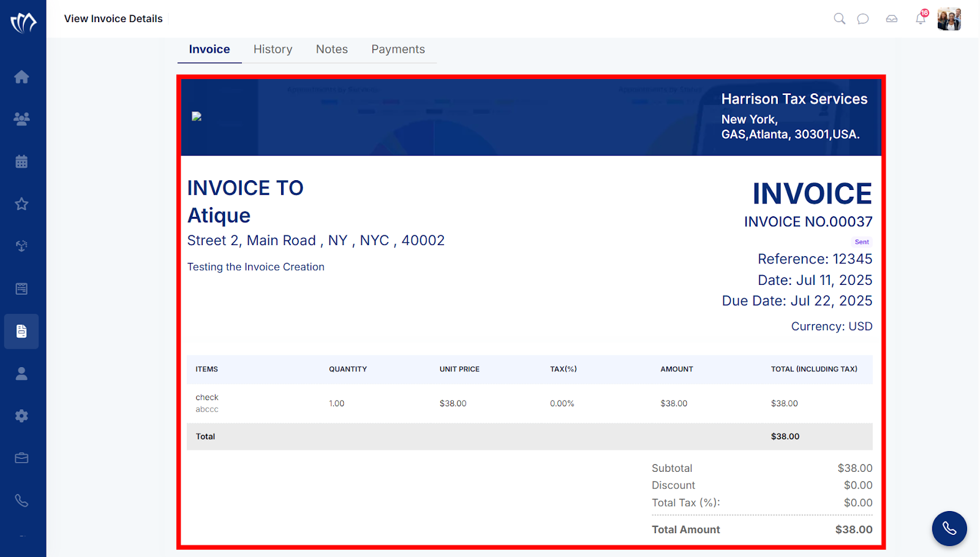The width and height of the screenshot is (980, 557).
Task: Open the user profile avatar
Action: (949, 19)
